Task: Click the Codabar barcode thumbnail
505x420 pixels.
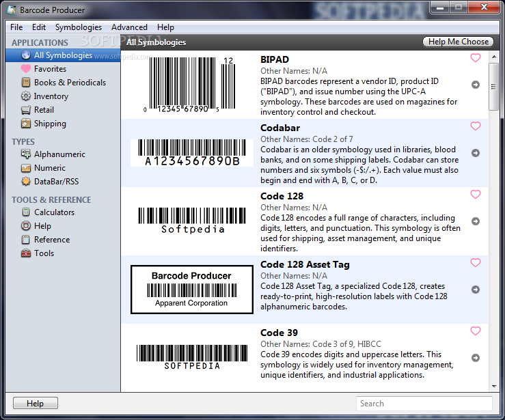Action: tap(192, 153)
